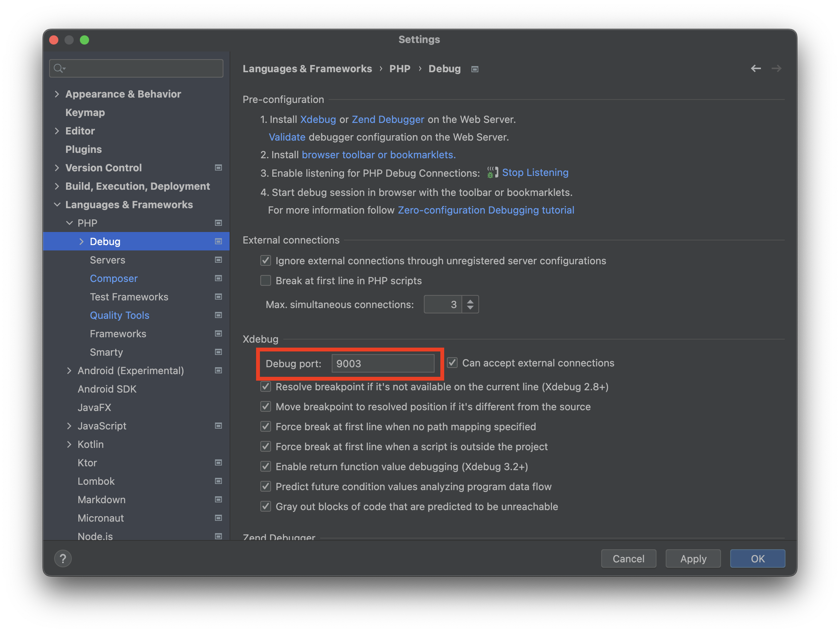The width and height of the screenshot is (840, 633).
Task: Click the Stop Listening phone bug icon
Action: 492,172
